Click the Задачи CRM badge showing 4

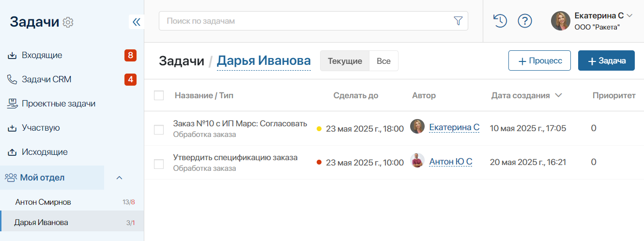click(x=130, y=79)
